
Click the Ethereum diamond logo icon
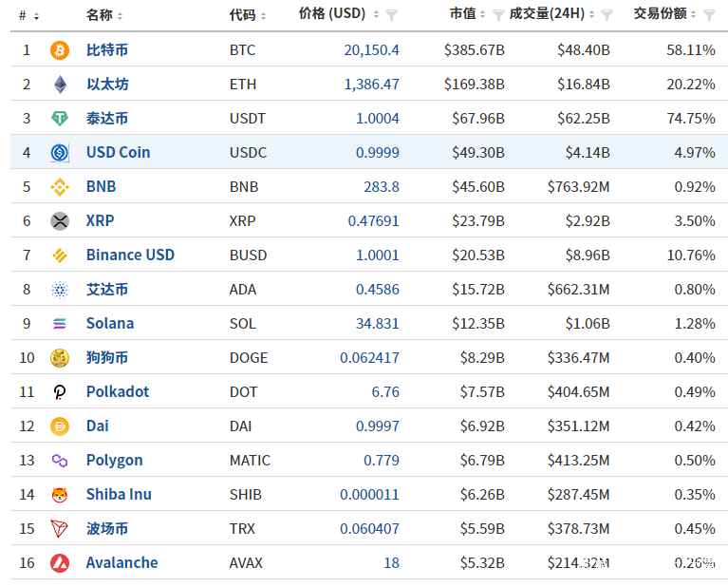[60, 85]
